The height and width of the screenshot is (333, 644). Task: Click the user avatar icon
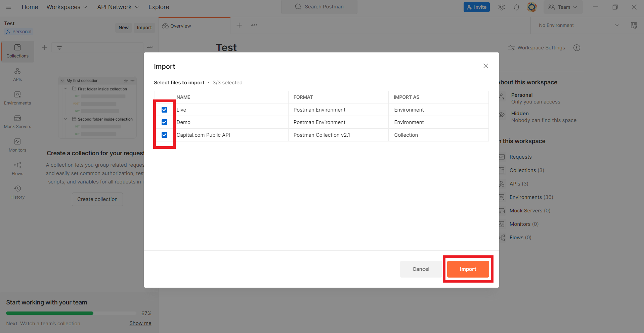532,7
